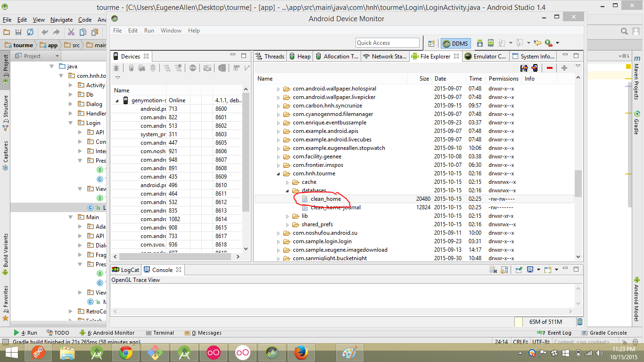Click the Synchronize icon in Android Studio

pos(30,32)
